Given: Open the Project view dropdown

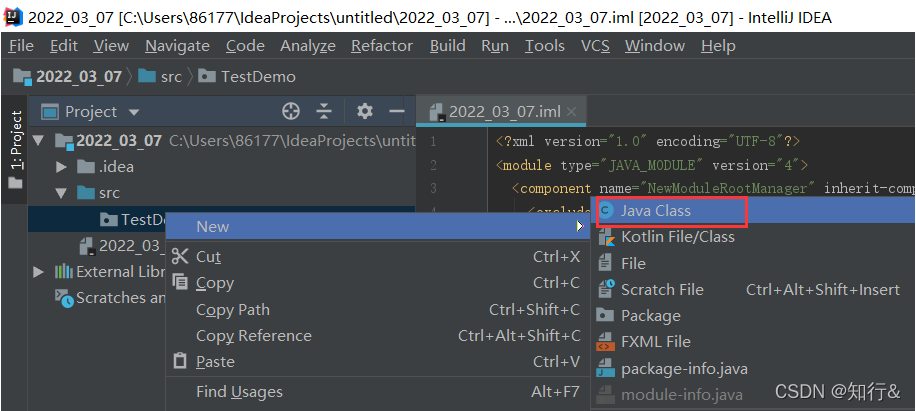Looking at the screenshot, I should coord(134,112).
